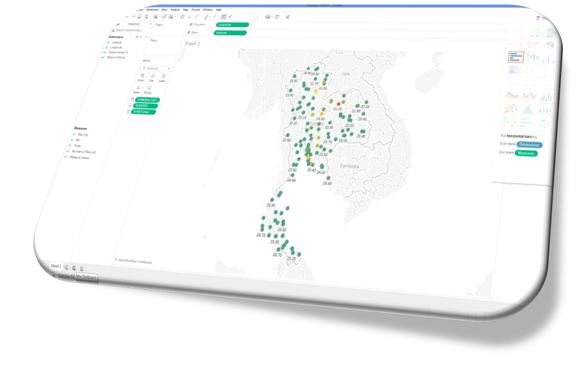Select horizontal bars chart in Show Me
Viewport: 588px width, 367px height.
[516, 58]
